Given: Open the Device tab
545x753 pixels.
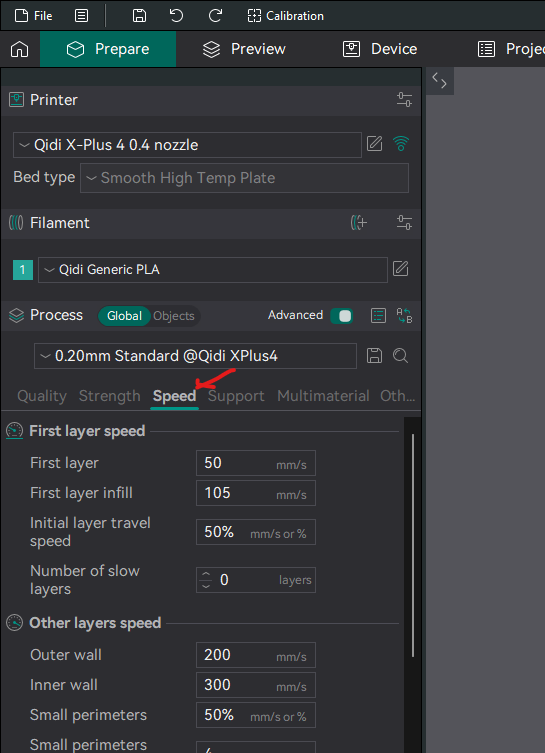Looking at the screenshot, I should tap(379, 49).
